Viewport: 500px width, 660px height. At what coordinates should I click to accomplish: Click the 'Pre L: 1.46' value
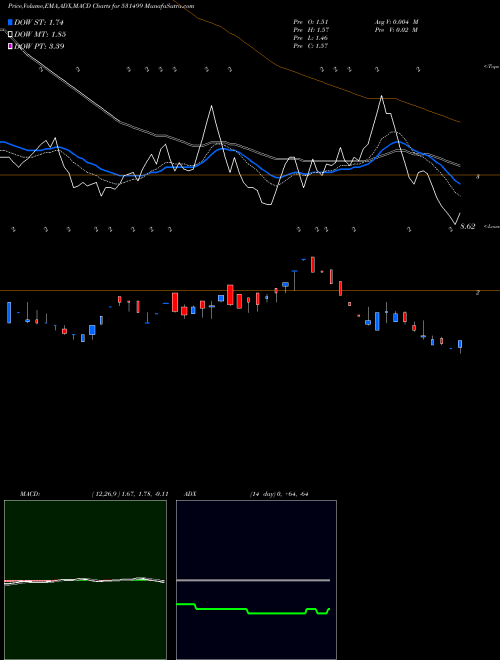coord(311,38)
